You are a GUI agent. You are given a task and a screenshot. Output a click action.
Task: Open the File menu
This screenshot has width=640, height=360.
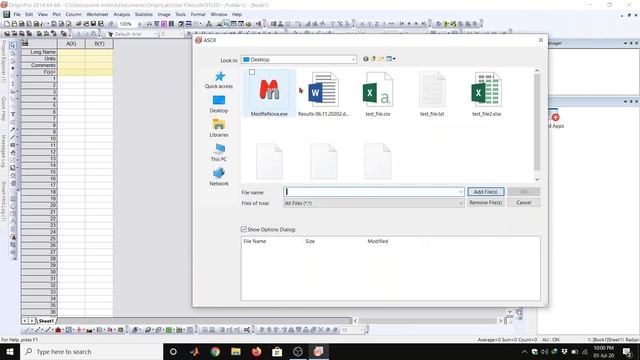click(17, 14)
